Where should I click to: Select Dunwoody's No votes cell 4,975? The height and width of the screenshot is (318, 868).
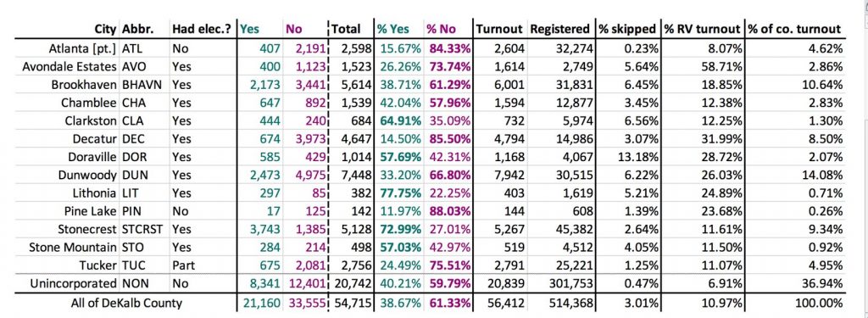(308, 175)
